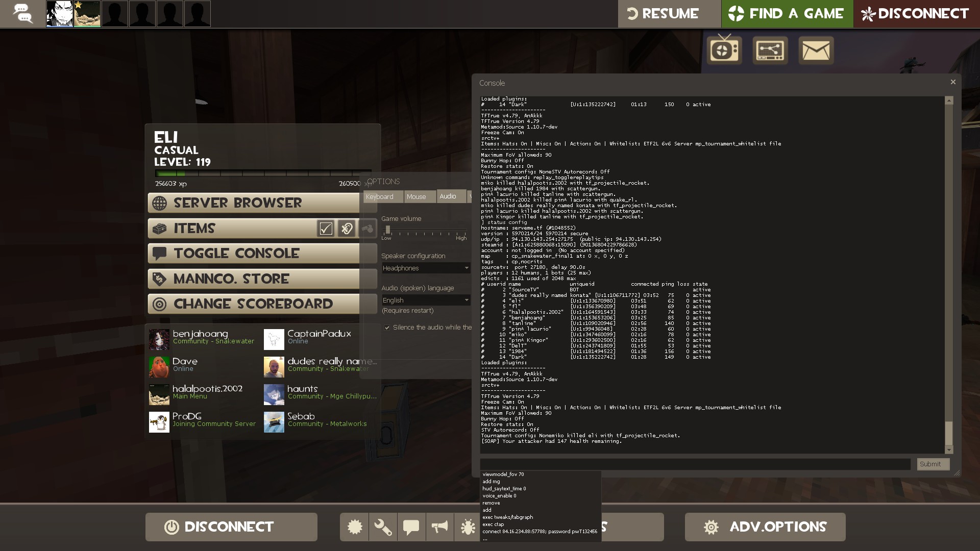Select the first party member avatar

click(60, 14)
